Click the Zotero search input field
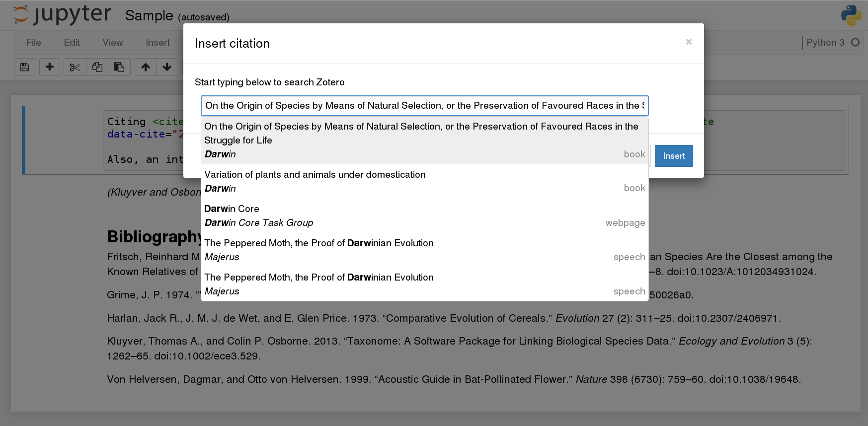Viewport: 868px width, 426px height. [x=425, y=106]
